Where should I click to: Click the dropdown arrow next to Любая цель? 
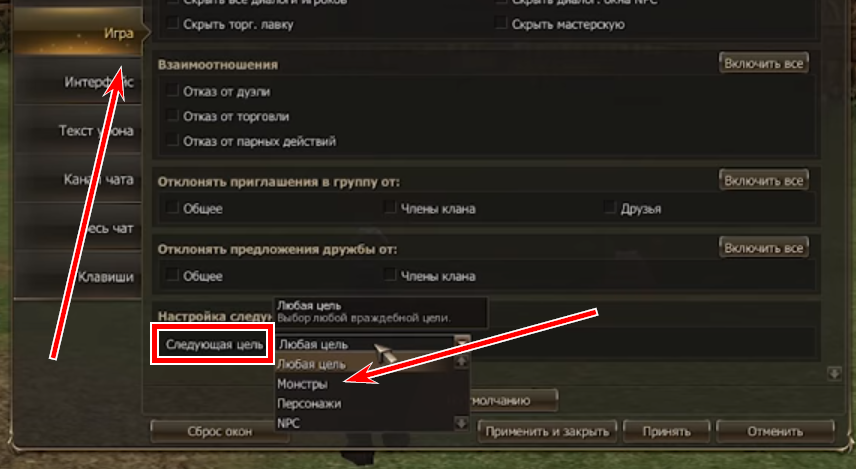pos(462,342)
